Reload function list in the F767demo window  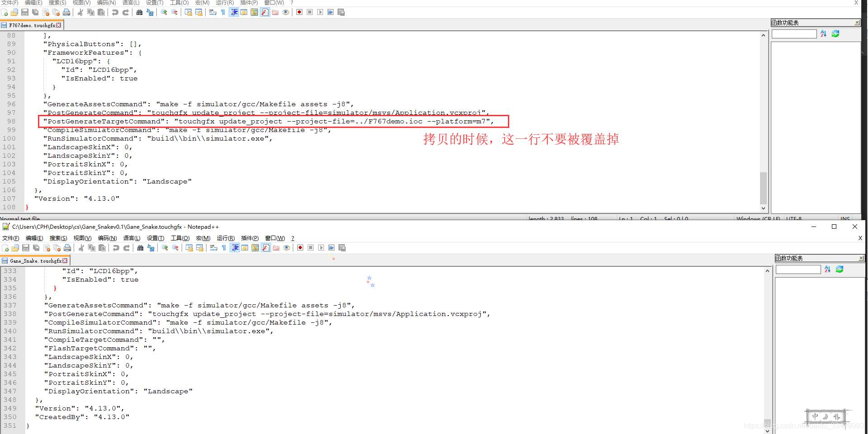click(x=835, y=33)
